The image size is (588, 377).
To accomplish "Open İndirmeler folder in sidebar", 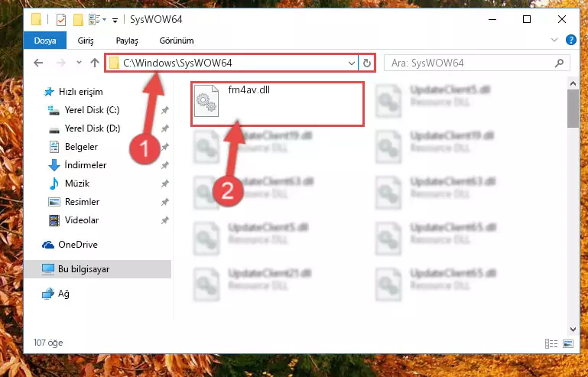I will 85,165.
